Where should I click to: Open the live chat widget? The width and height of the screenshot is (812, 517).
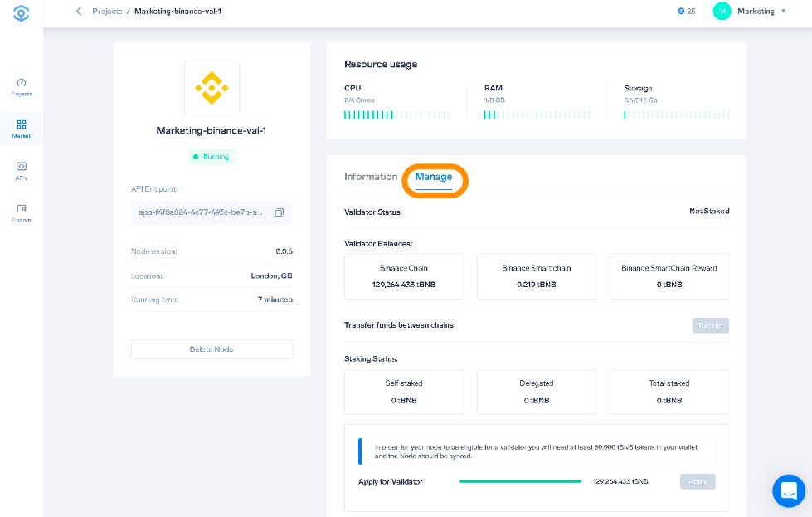point(788,490)
